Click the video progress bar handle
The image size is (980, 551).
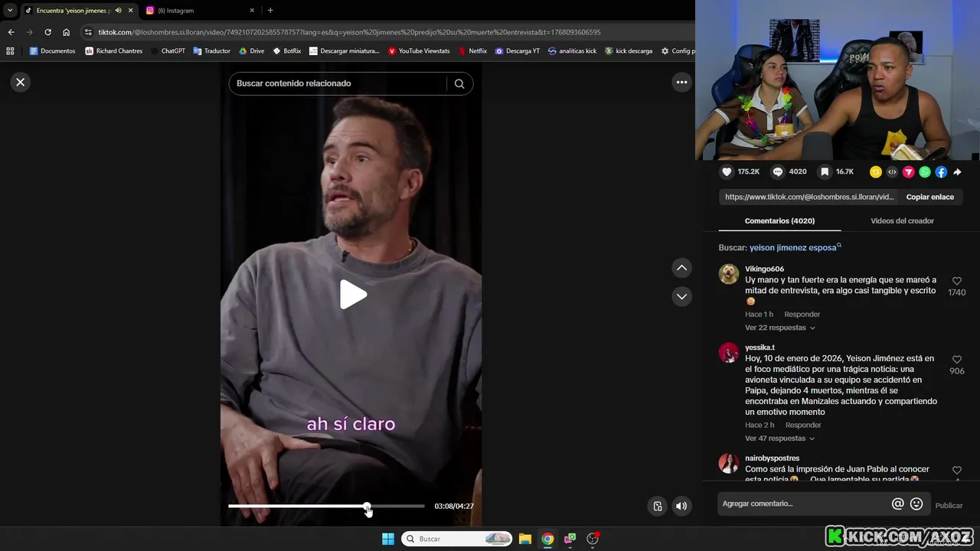[x=367, y=506]
